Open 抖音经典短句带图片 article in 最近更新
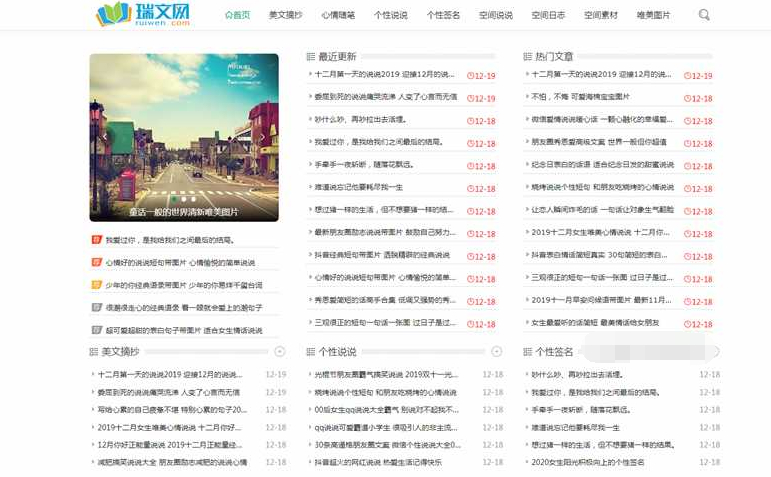The height and width of the screenshot is (477, 771). 382,255
